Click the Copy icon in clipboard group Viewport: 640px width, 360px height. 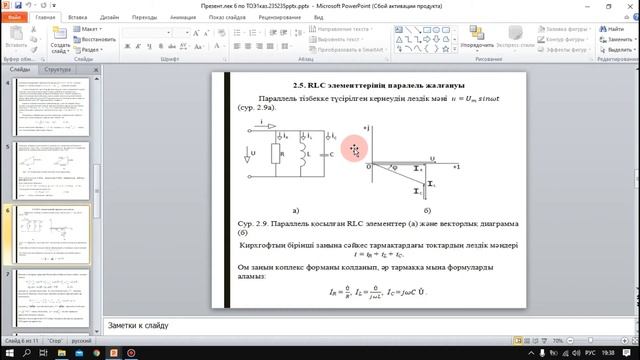33,40
